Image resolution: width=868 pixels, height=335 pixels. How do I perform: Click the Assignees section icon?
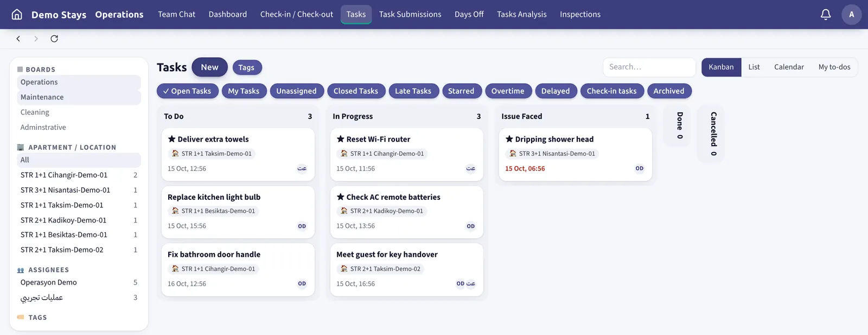(x=21, y=270)
